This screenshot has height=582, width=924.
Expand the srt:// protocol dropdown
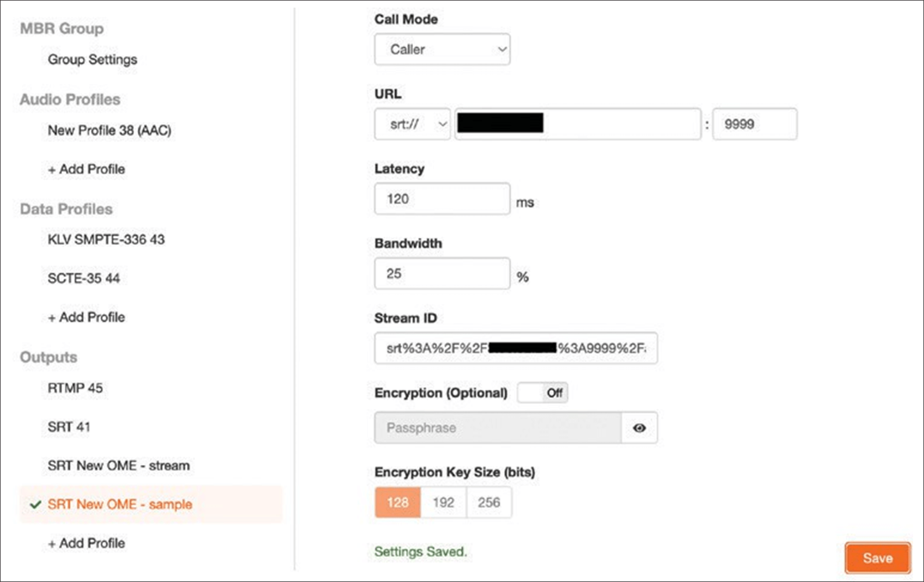click(x=412, y=124)
